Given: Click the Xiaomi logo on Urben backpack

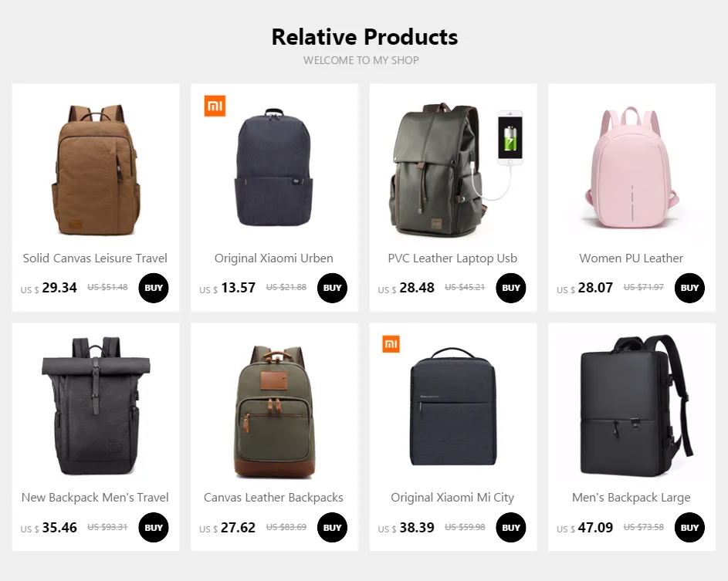Looking at the screenshot, I should [x=215, y=106].
